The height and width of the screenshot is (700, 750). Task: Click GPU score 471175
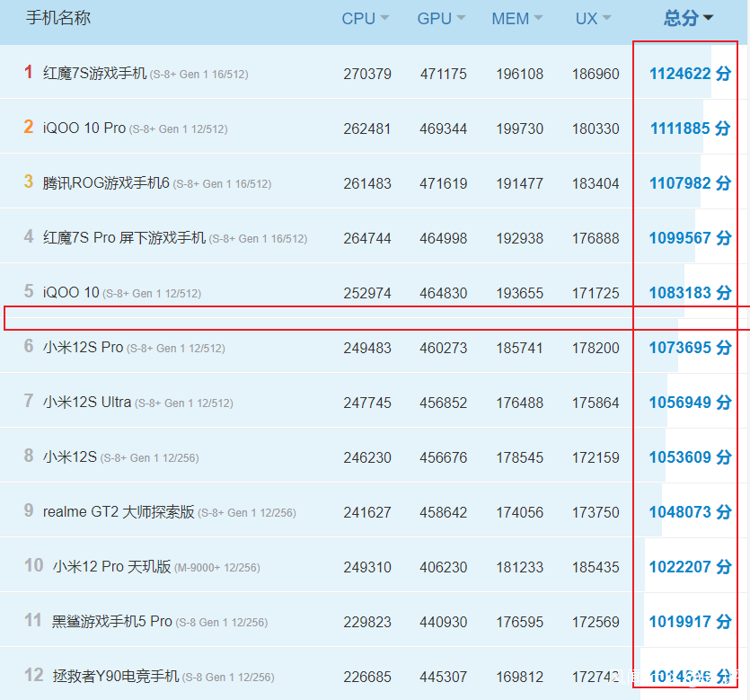click(443, 75)
